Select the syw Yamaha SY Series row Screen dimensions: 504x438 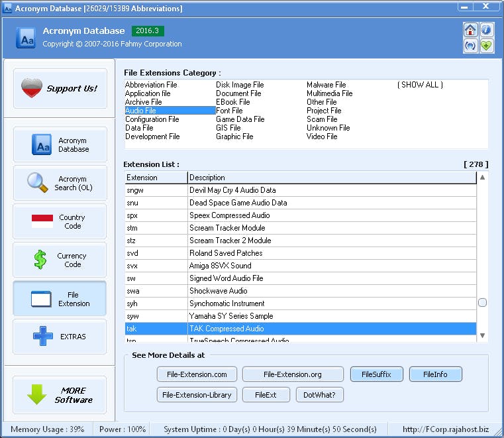(x=301, y=316)
